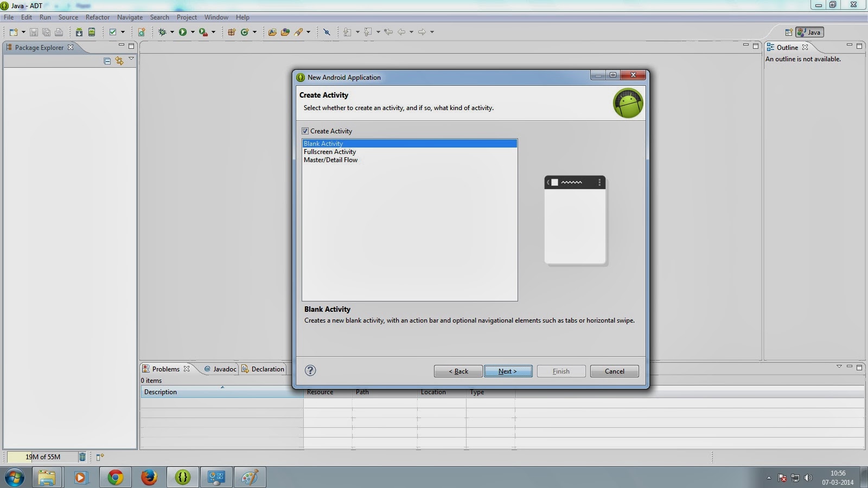Select Master/Detail Flow in the list

click(x=330, y=160)
